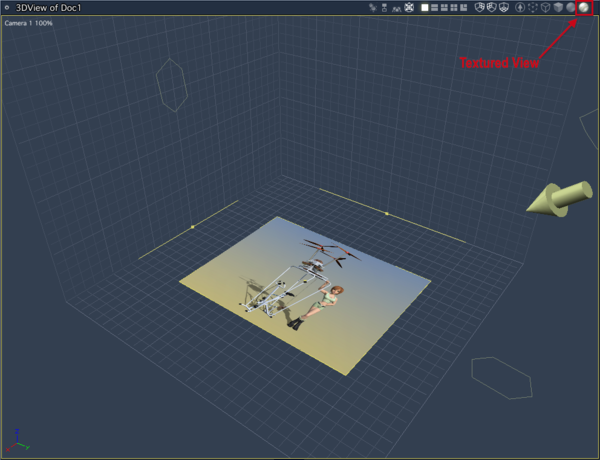Select the 3DView of Doc1 title text
Screen dimensions: 600x460
click(x=48, y=8)
